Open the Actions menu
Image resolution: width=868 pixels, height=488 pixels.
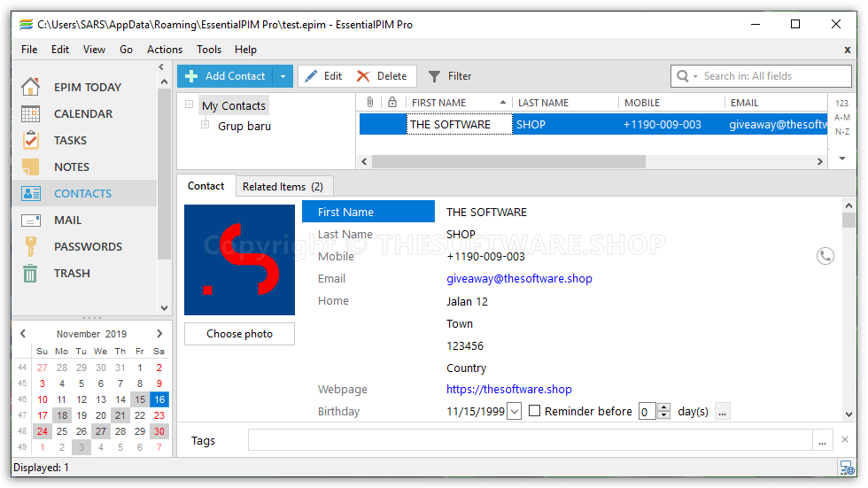[164, 50]
